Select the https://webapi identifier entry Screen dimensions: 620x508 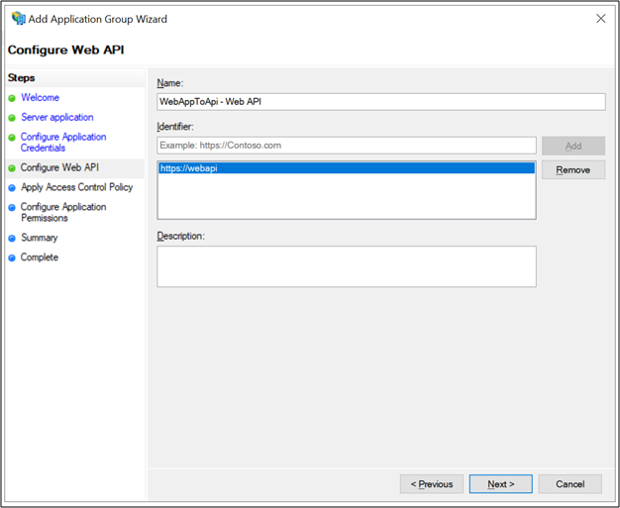[346, 168]
